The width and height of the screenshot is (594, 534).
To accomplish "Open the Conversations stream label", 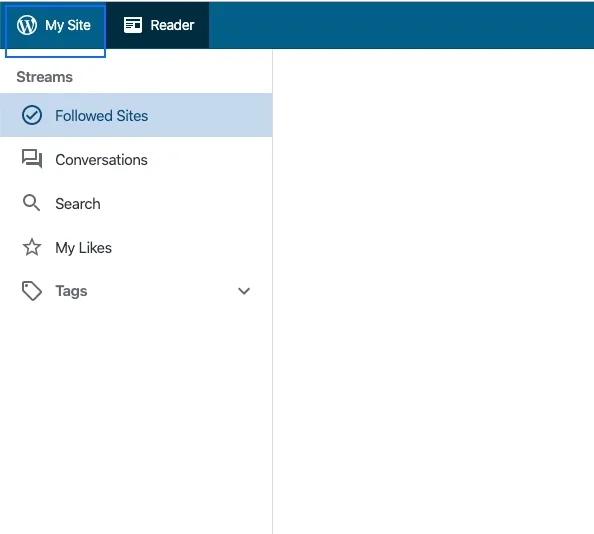I will tap(101, 160).
